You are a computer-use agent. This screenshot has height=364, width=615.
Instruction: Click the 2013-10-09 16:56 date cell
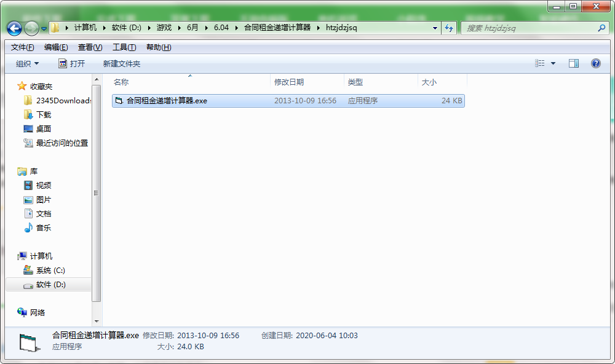305,101
